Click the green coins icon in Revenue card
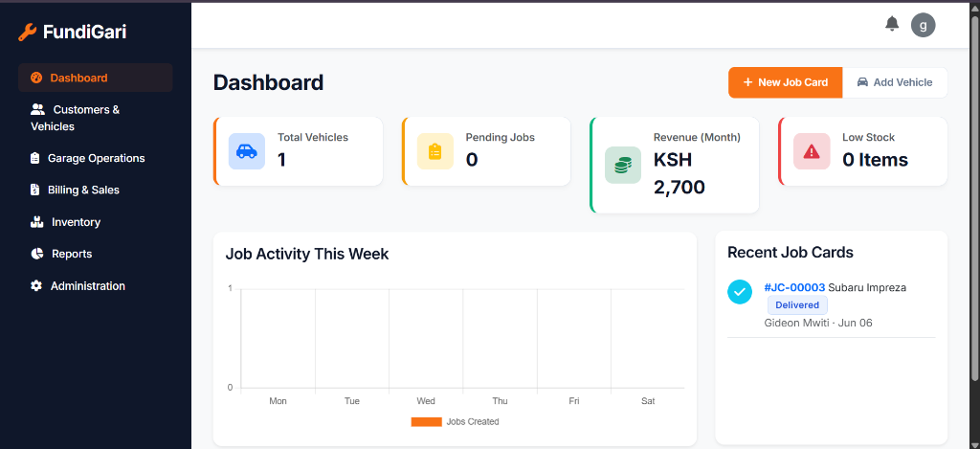The height and width of the screenshot is (449, 980). click(623, 165)
